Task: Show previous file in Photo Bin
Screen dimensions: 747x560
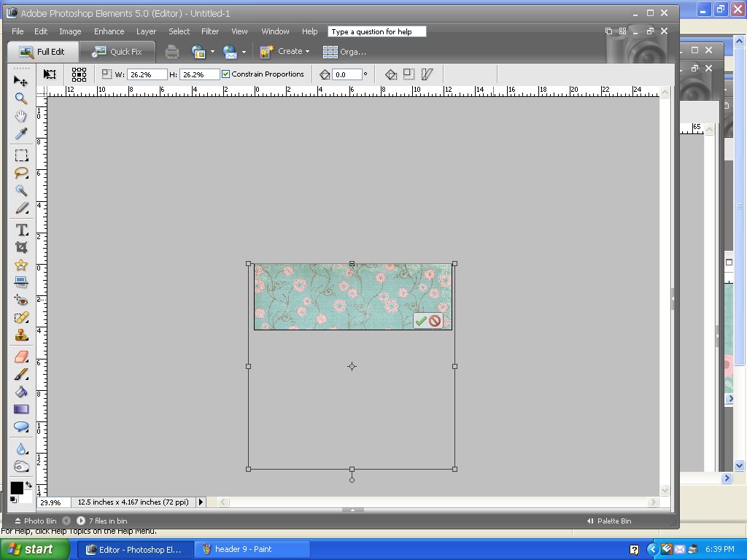Action: (66, 521)
